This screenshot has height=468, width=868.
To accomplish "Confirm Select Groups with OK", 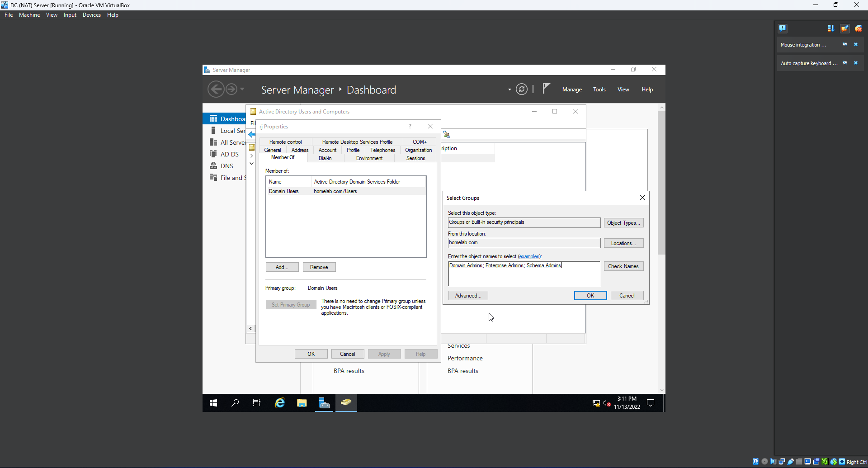I will 590,296.
